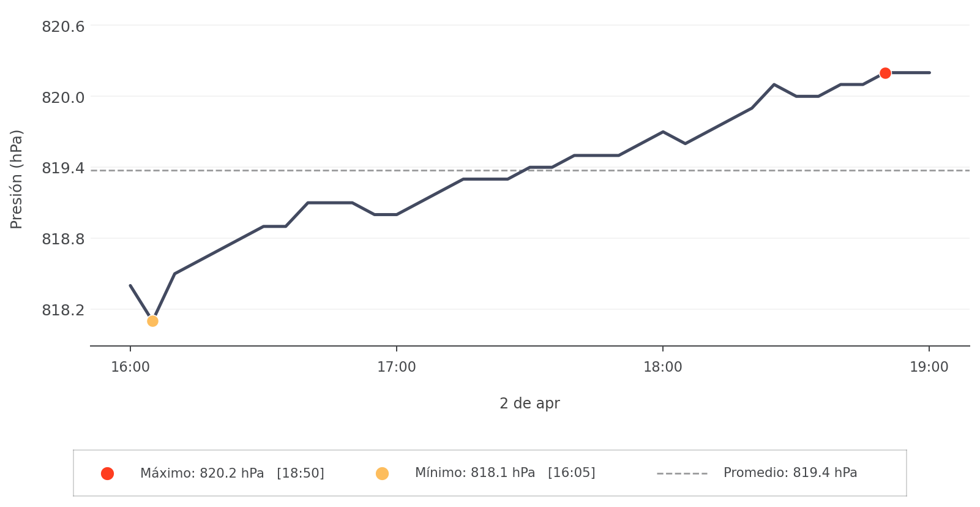Click the dashed average line in the chart
This screenshot has height=507, width=980.
[x=428, y=170]
